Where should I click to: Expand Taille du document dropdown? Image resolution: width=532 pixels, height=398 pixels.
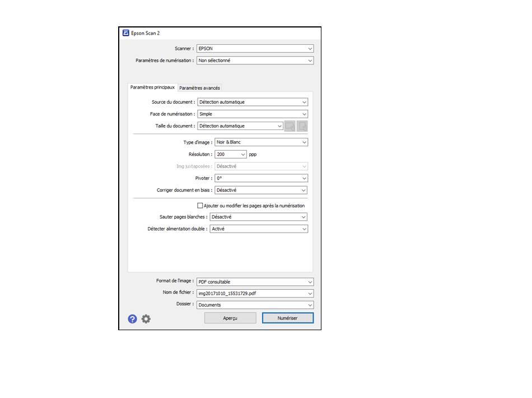[x=240, y=126]
